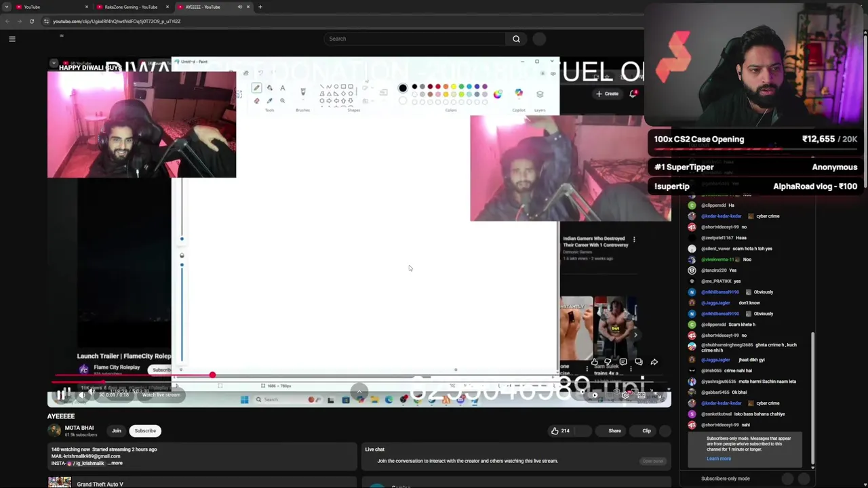Click the Indian Gamers Who Destroyed video title
868x488 pixels.
tap(595, 241)
